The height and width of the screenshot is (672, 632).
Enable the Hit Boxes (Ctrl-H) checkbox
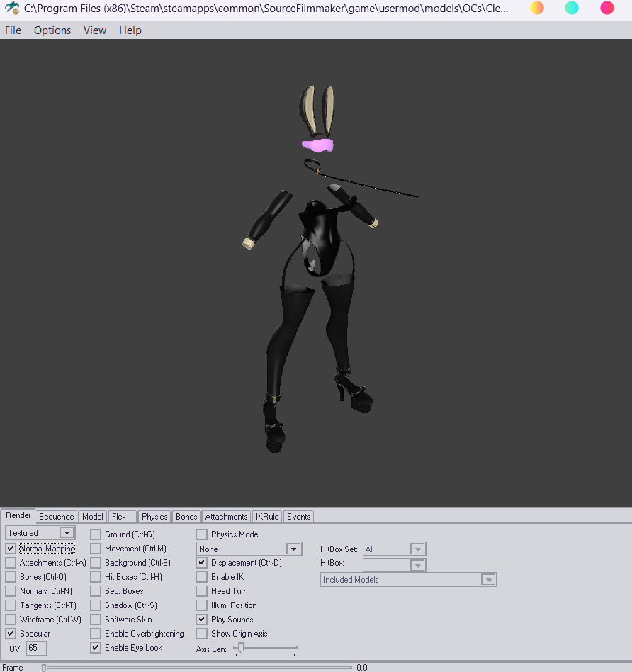pyautogui.click(x=96, y=576)
